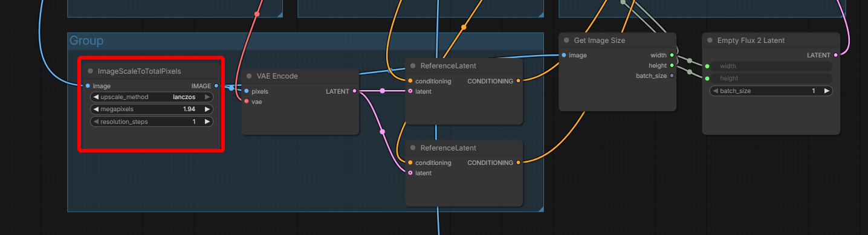Screen dimensions: 868x235
Task: Increase resolution_steps with the right arrow
Action: click(207, 121)
